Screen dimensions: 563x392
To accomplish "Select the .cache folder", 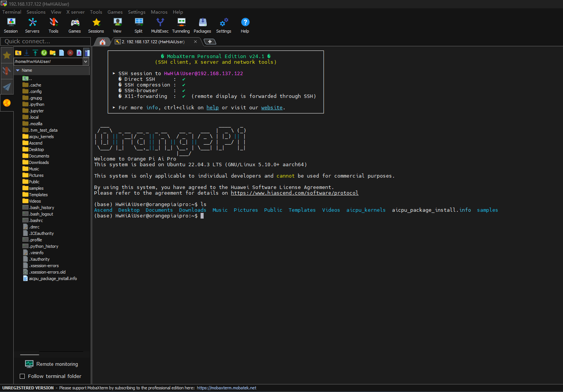I will point(32,85).
